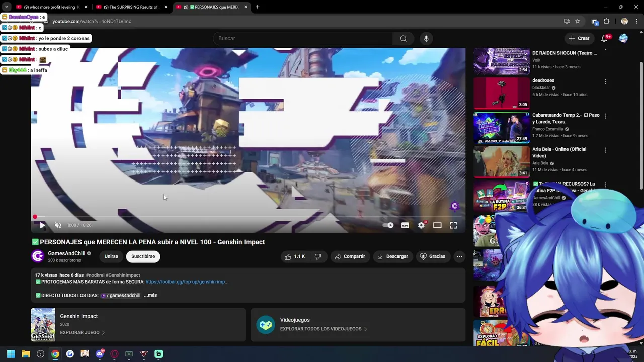Click the youtube.com URL address bar
The height and width of the screenshot is (362, 644).
click(x=302, y=21)
